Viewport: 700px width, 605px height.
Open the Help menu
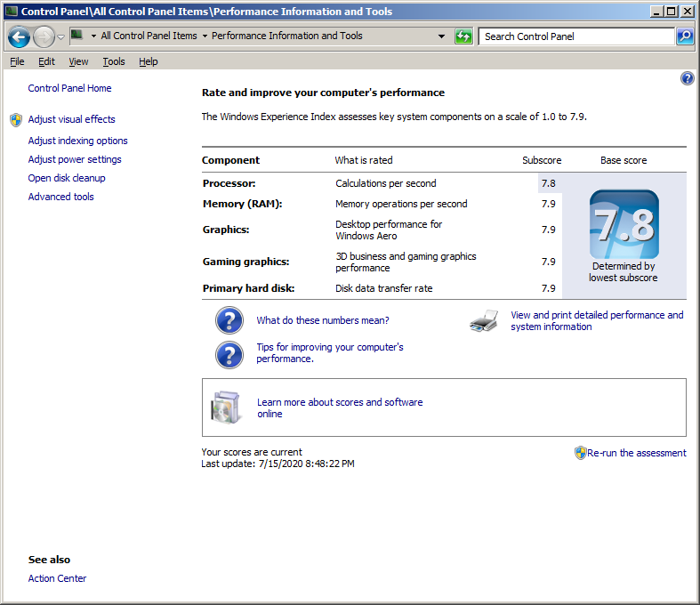pyautogui.click(x=149, y=61)
